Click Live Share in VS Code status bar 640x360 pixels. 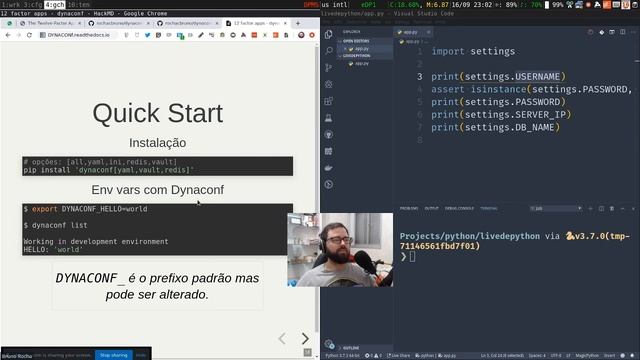tap(398, 356)
